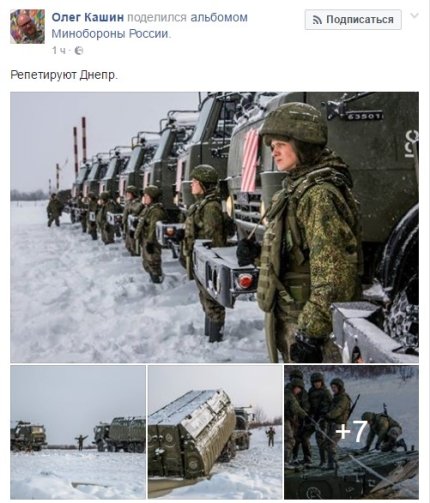Click the Репетируют Днепр post text

pos(64,75)
